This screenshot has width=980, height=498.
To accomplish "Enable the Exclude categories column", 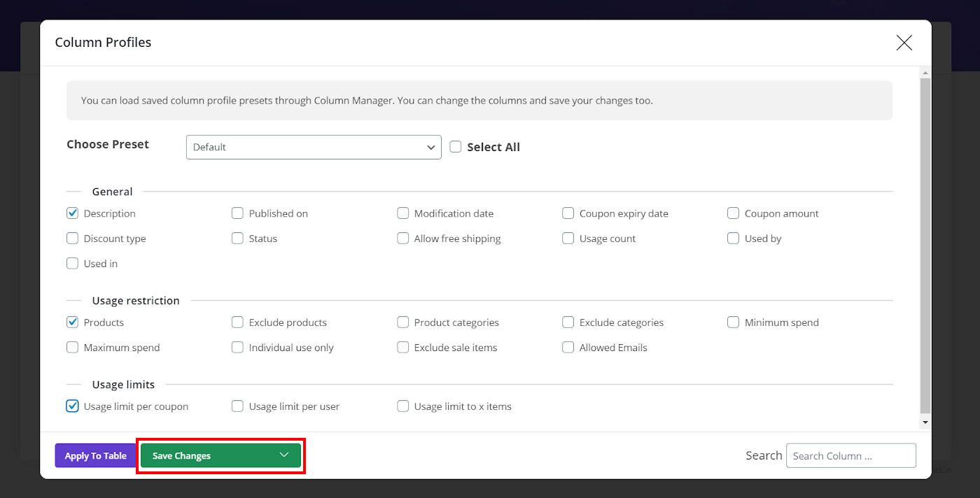I will pyautogui.click(x=568, y=322).
